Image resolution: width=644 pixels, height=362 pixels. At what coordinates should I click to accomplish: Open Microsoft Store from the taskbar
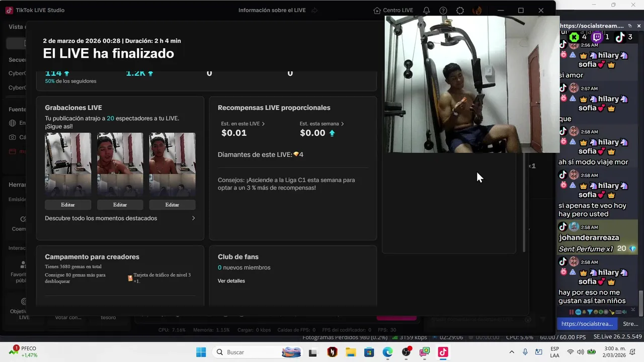369,352
